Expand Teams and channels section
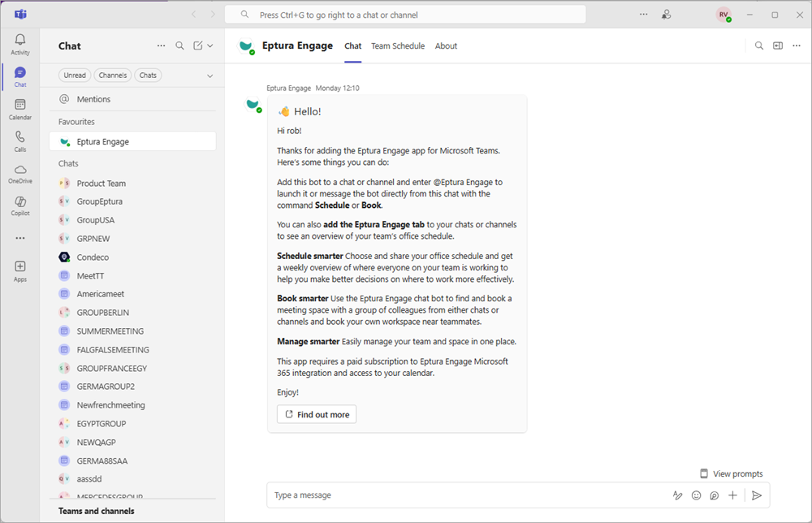 click(97, 511)
